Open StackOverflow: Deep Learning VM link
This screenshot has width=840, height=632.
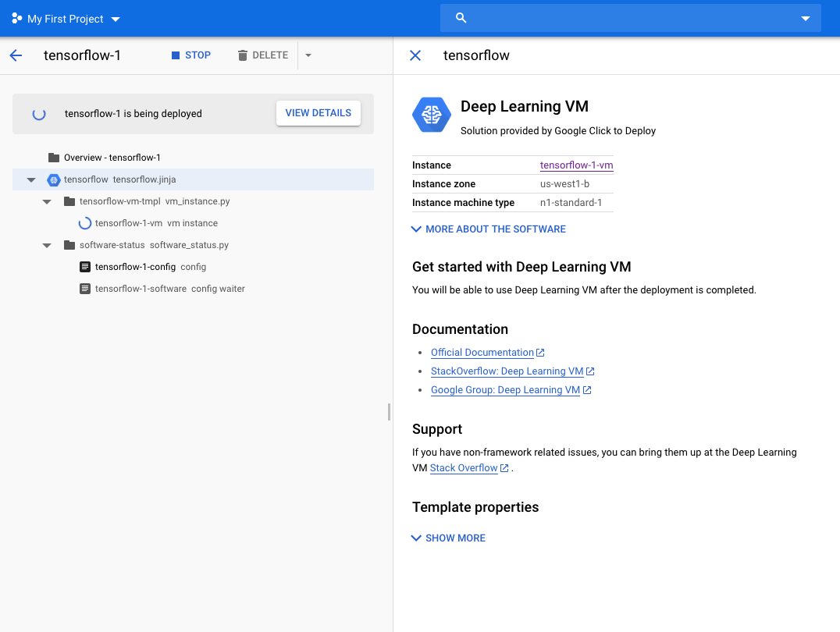pyautogui.click(x=507, y=371)
